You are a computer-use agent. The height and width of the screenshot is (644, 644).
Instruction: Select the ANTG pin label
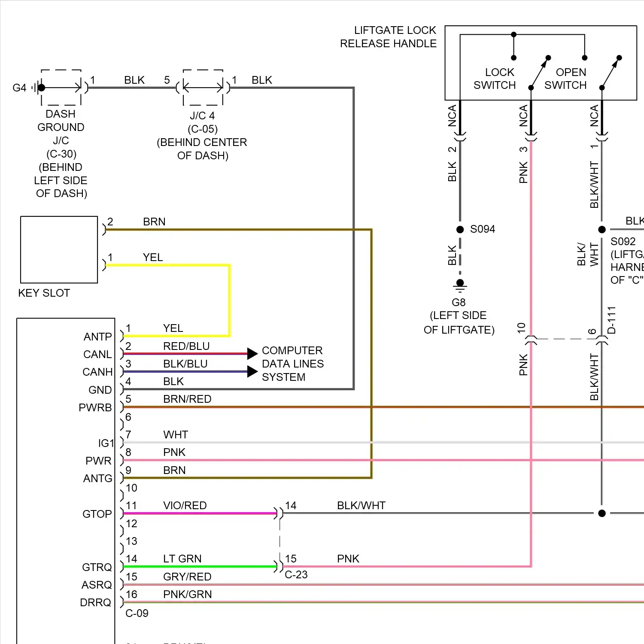click(97, 478)
